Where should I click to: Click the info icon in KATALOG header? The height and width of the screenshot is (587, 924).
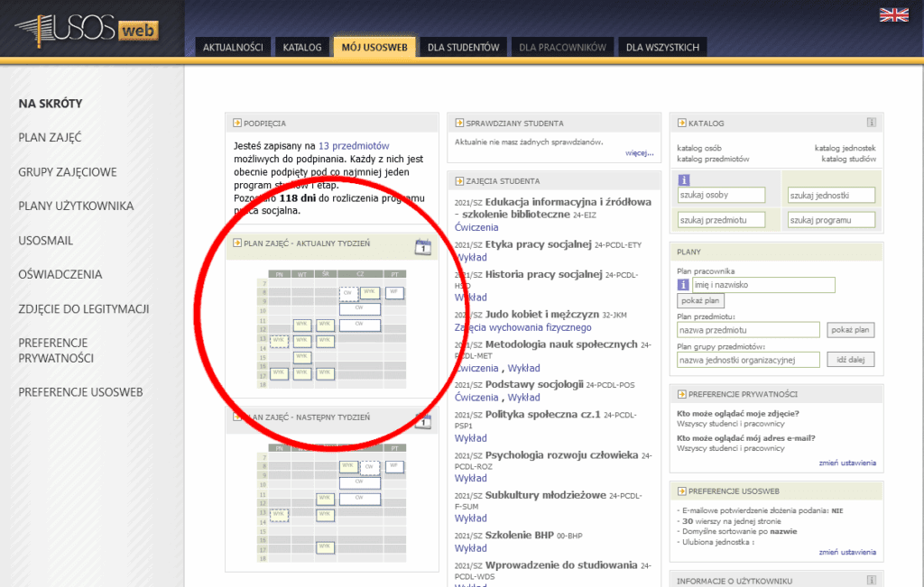click(871, 123)
